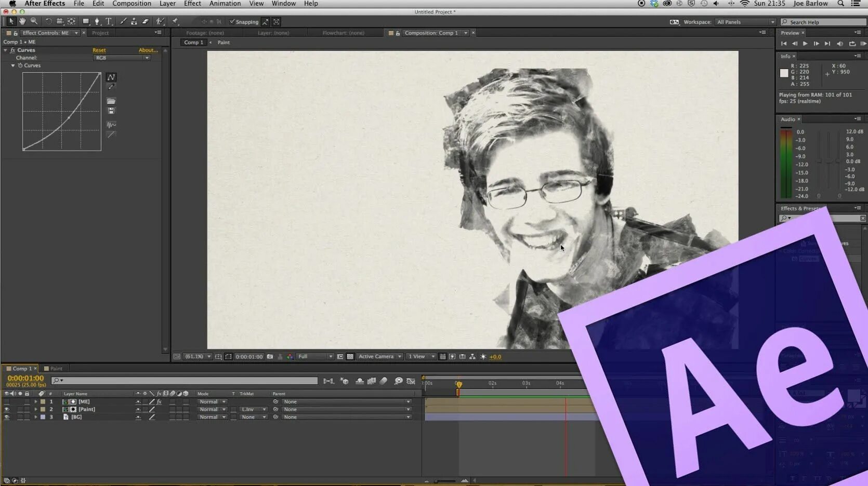Click the Search Help field

[x=824, y=22]
